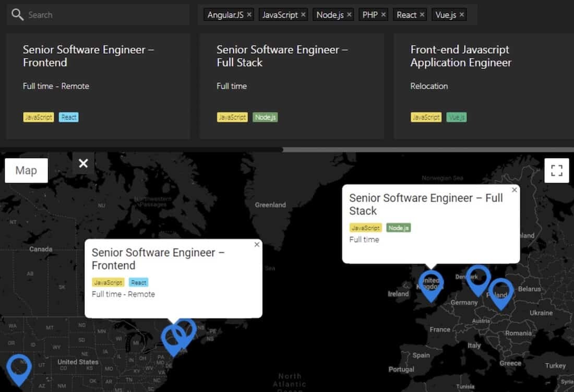
Task: Open Senior Software Engineer – Frontend job card
Action: coord(98,86)
